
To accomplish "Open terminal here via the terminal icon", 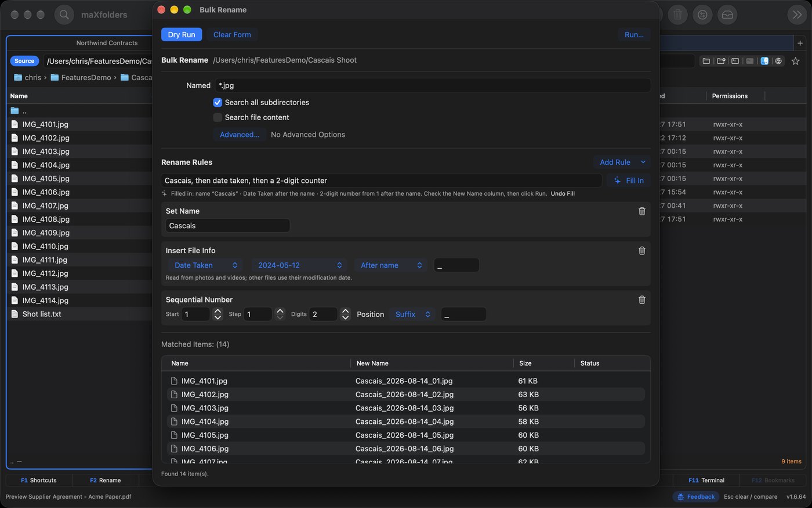I will (x=735, y=61).
